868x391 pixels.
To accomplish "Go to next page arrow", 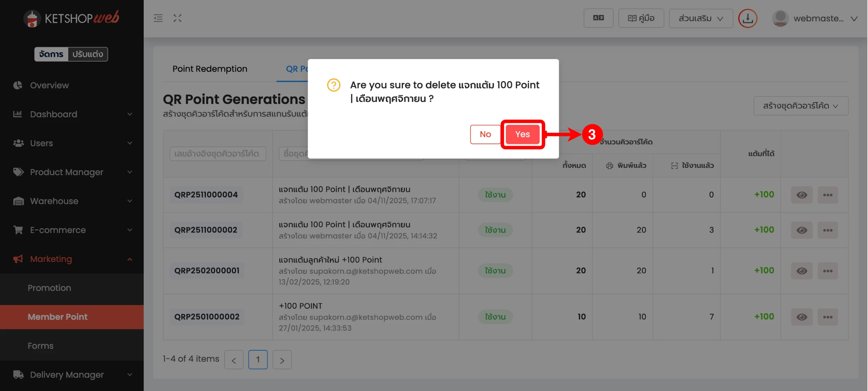I will 282,360.
